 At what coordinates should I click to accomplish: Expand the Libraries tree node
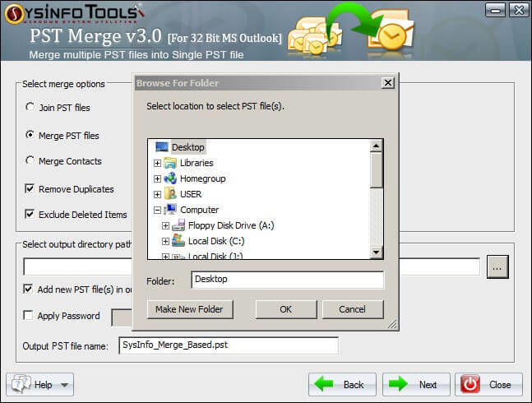tap(157, 163)
